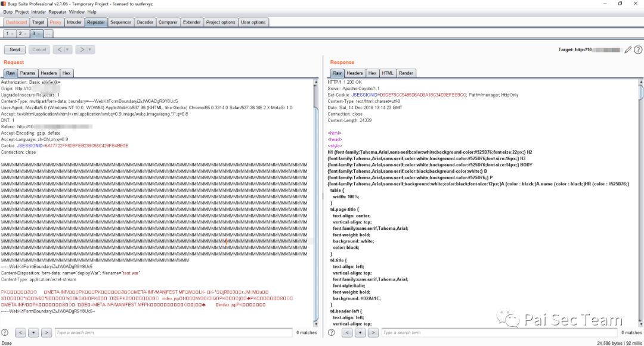Go back in request history arrow

(59, 49)
